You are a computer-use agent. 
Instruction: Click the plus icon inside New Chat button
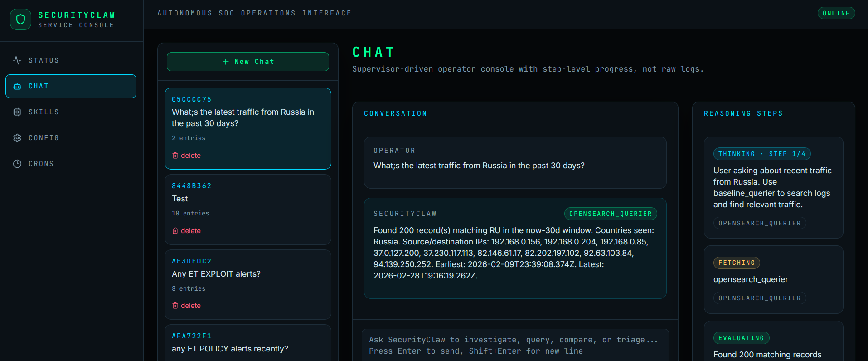[225, 61]
